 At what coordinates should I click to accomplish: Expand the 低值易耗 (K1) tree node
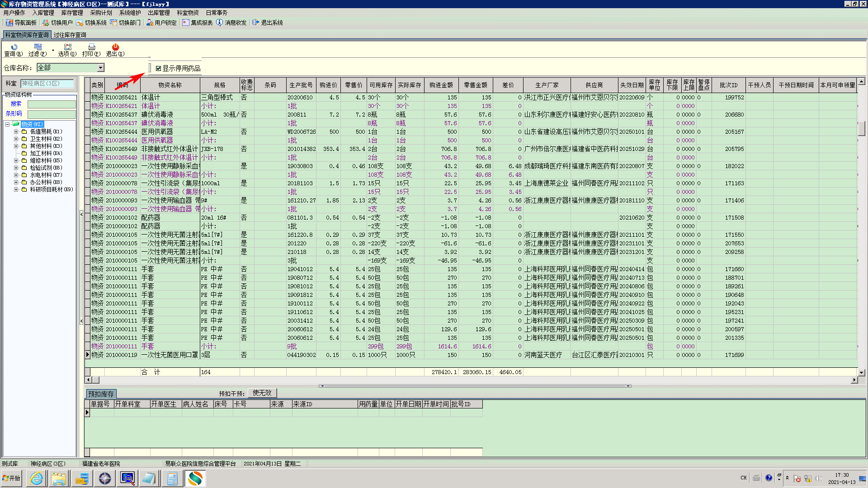click(x=16, y=131)
